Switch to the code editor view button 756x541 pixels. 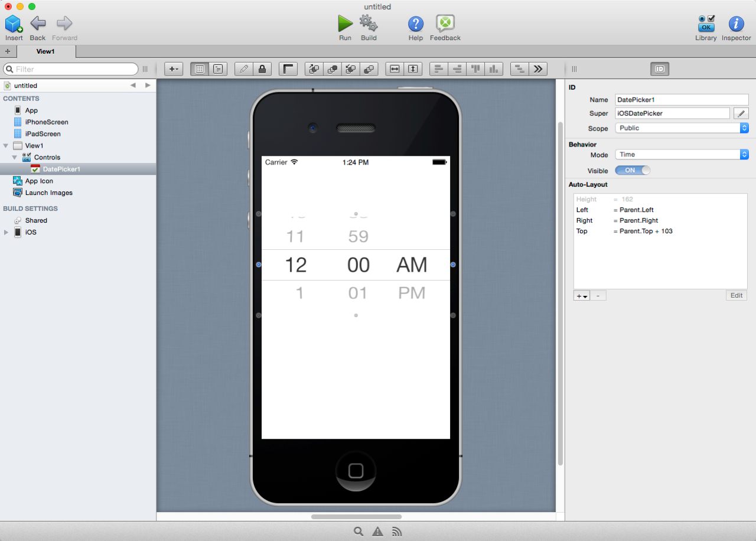pyautogui.click(x=218, y=69)
